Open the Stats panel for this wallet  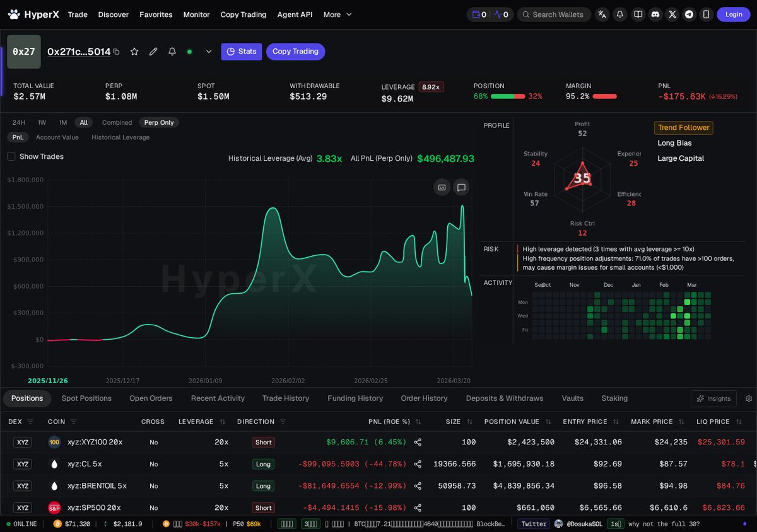[241, 52]
